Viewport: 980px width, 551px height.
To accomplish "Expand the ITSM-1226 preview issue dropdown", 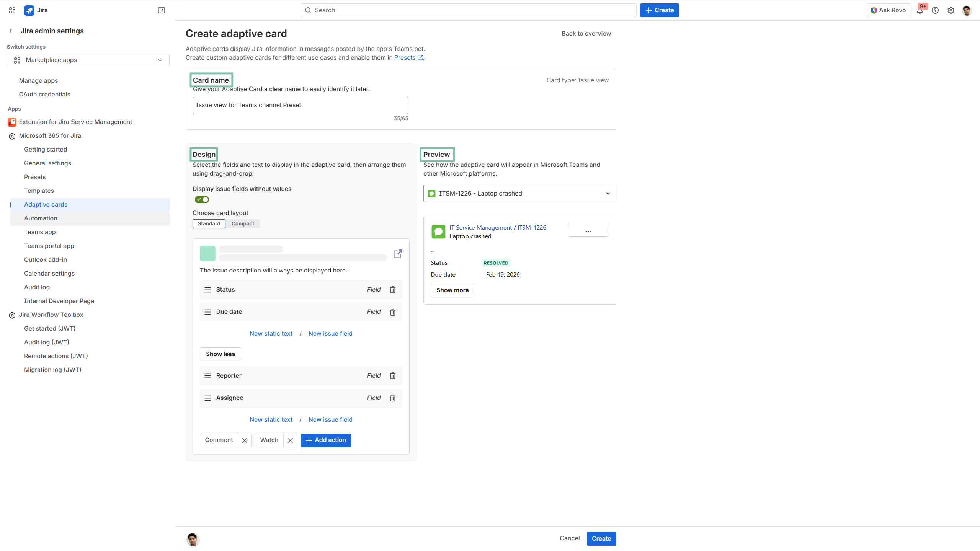I will [519, 194].
